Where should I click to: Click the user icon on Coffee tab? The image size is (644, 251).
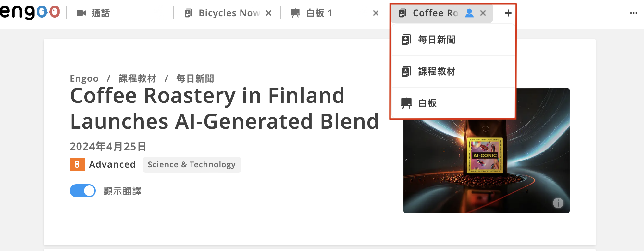(x=469, y=13)
